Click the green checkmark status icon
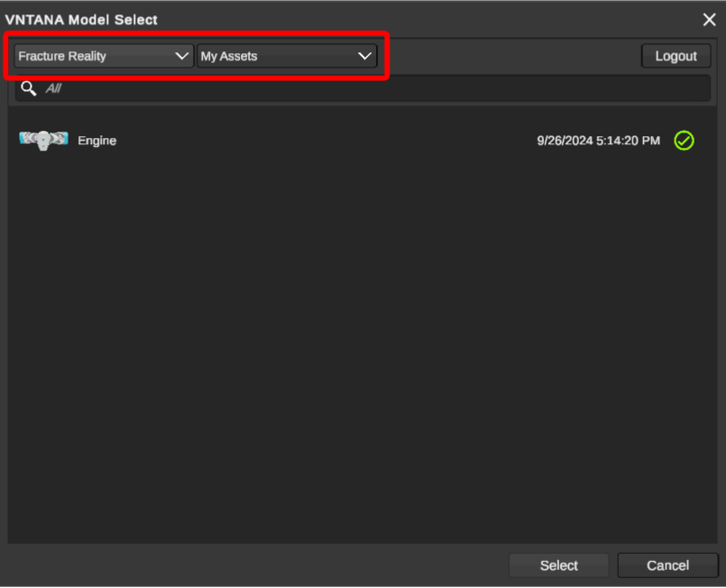726x588 pixels. click(684, 141)
